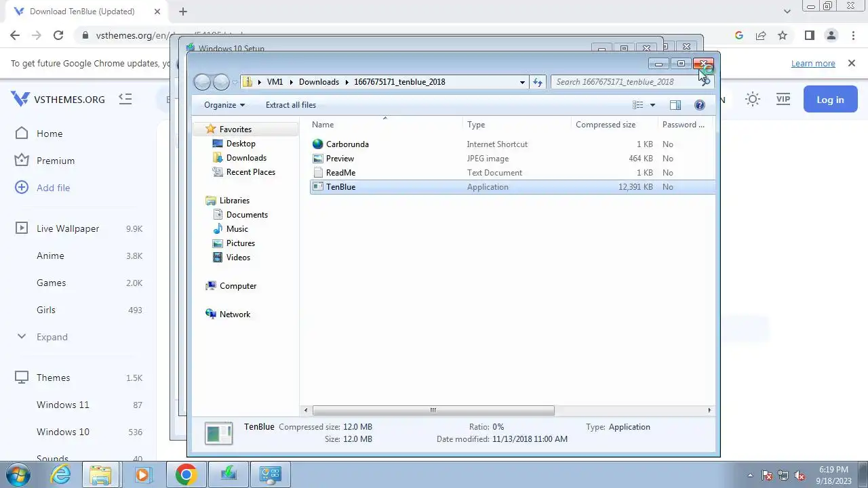Sort files by Type column
This screenshot has width=868, height=488.
point(517,125)
